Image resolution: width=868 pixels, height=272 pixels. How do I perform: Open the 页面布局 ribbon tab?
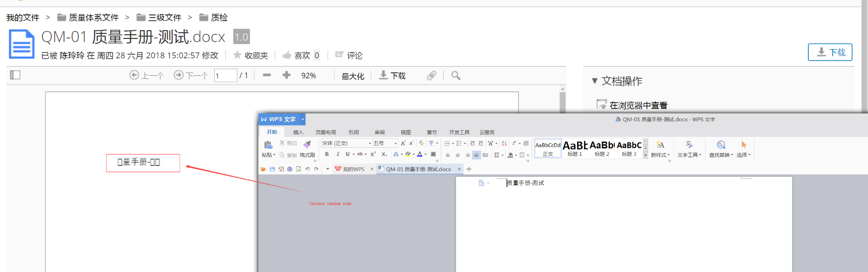click(x=325, y=132)
